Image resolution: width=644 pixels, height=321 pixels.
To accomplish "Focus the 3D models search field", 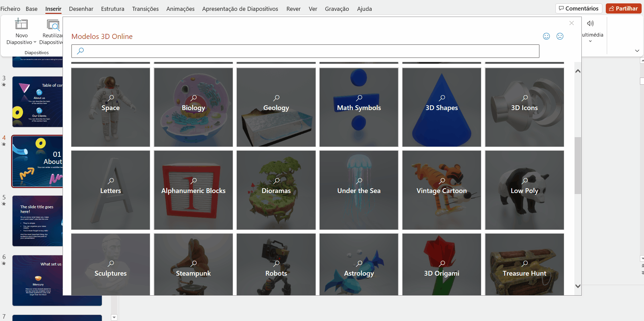I will (x=305, y=51).
